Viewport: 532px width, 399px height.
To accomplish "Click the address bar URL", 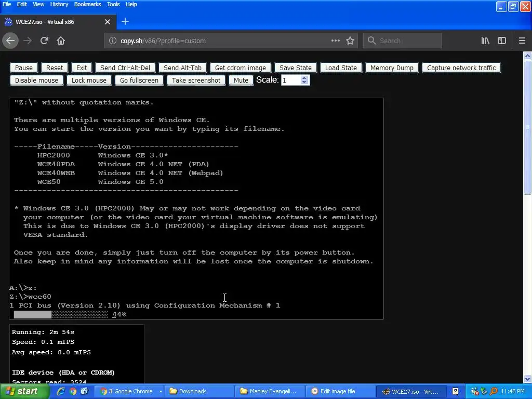I will click(x=163, y=41).
